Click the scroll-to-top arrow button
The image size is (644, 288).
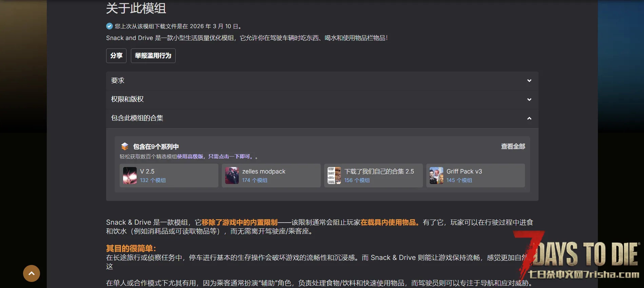coord(32,273)
